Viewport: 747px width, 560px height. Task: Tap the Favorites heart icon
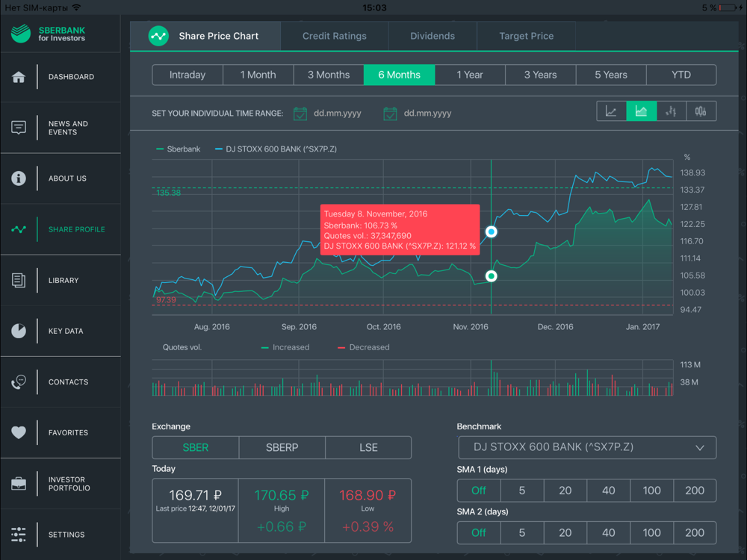19,432
